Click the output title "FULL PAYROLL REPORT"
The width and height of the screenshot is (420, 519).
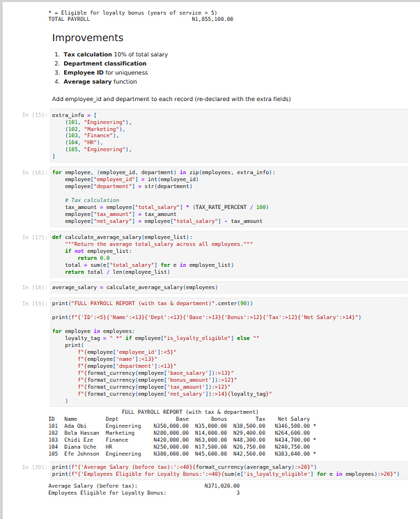(x=189, y=412)
